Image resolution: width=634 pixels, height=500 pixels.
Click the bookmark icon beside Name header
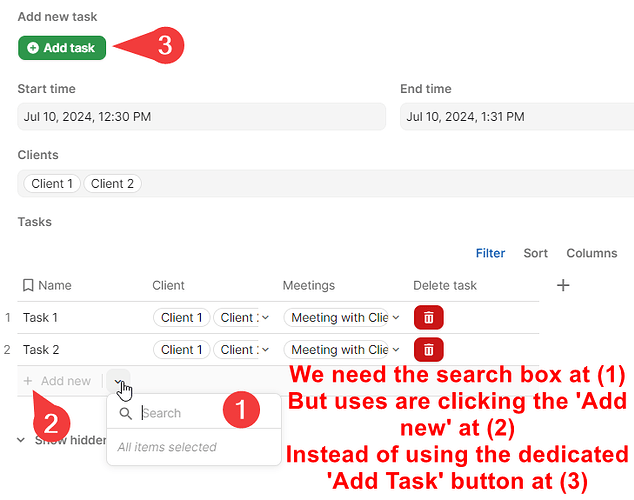point(28,285)
